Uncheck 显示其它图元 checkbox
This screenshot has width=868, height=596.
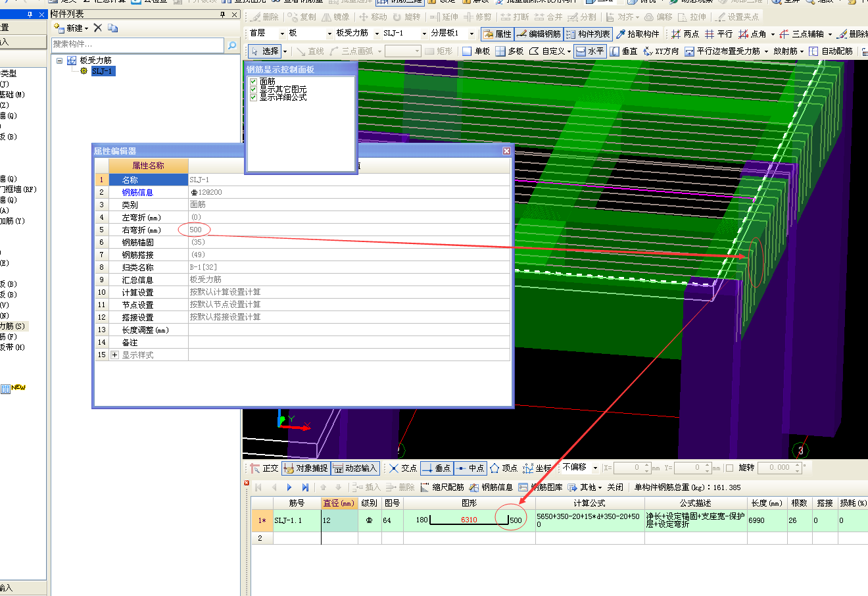[x=253, y=89]
